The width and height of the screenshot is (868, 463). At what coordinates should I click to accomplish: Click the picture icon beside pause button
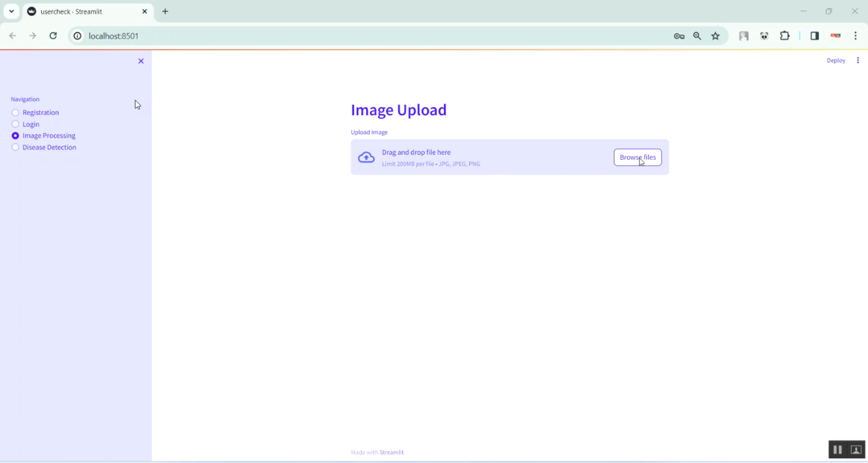pos(856,450)
